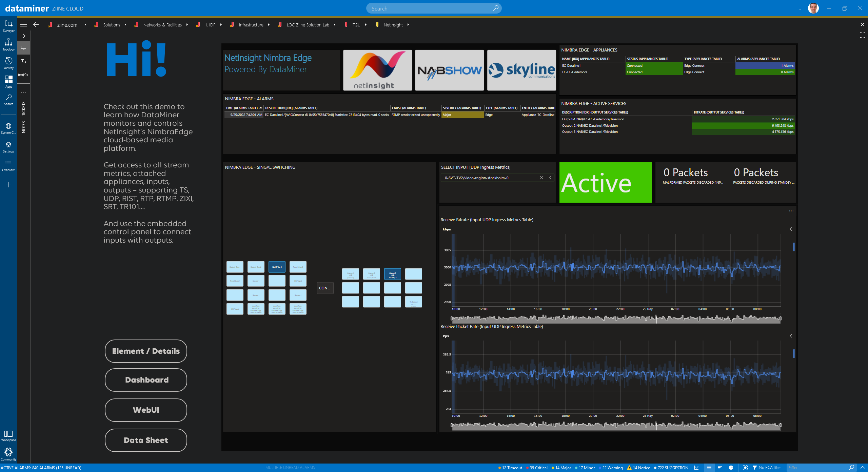The width and height of the screenshot is (868, 472).
Task: Click the Receive Bitrate chart range slider
Action: coord(616,319)
